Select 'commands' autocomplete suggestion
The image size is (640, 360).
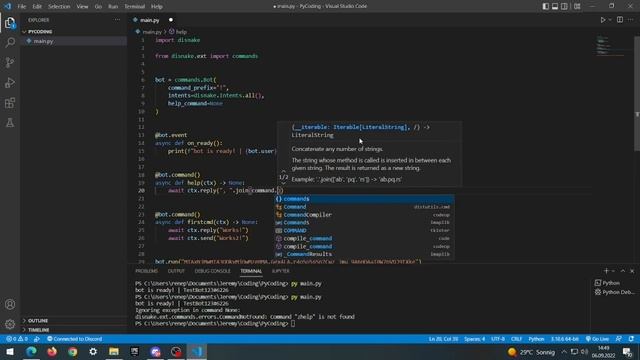pyautogui.click(x=364, y=199)
